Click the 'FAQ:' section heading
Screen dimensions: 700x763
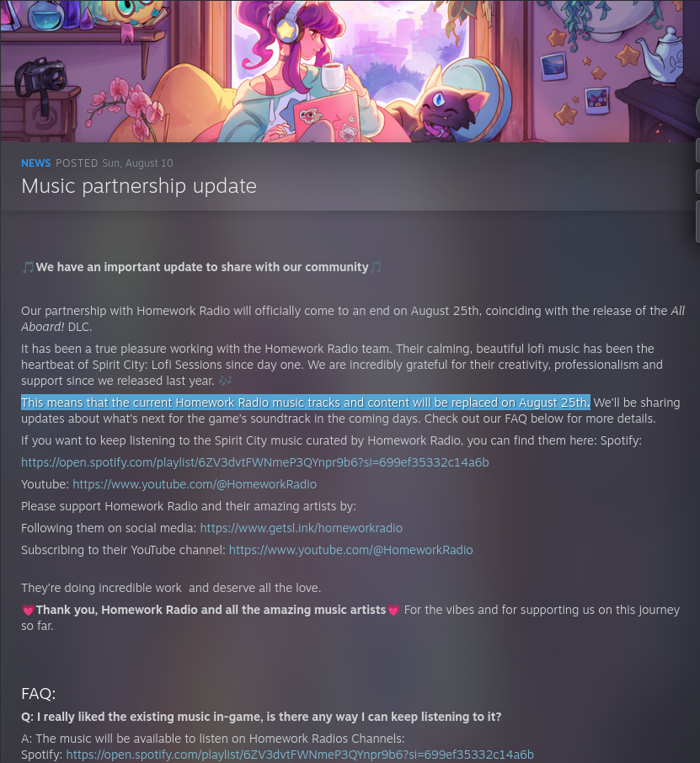click(x=39, y=693)
